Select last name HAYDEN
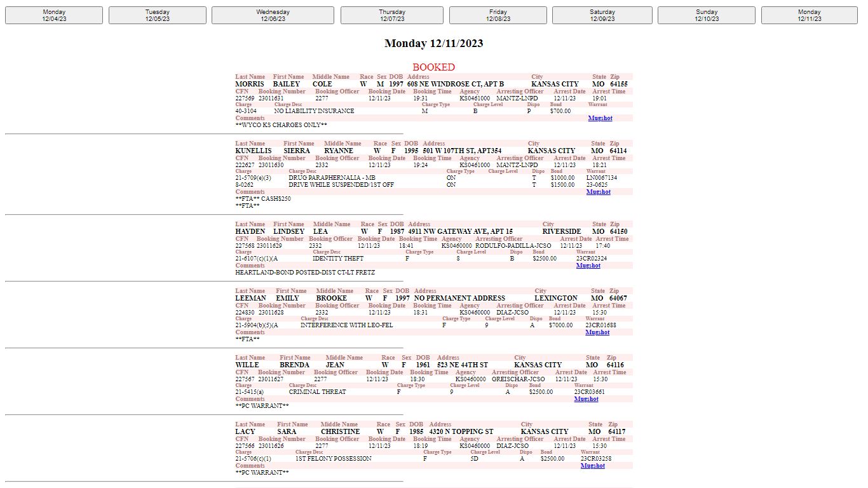 pos(250,231)
